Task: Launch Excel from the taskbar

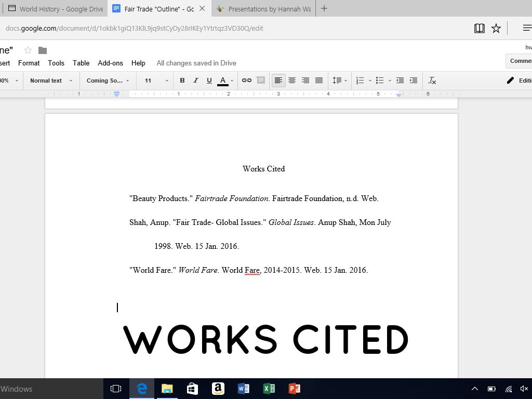Action: tap(269, 389)
